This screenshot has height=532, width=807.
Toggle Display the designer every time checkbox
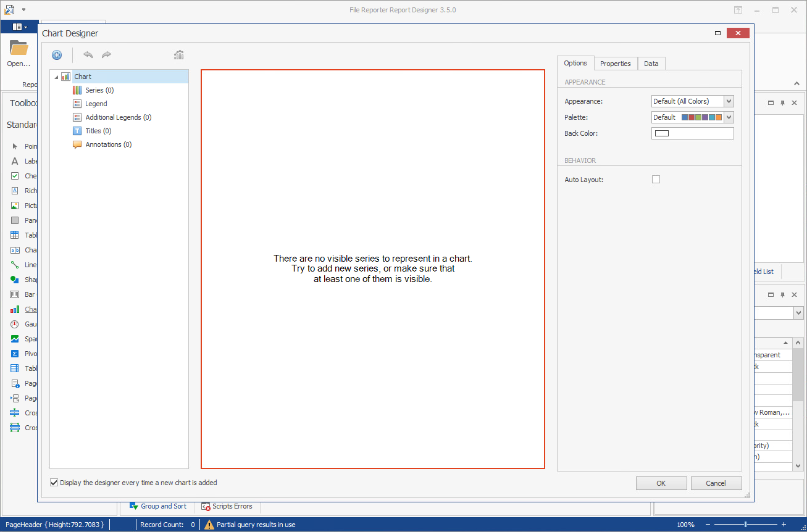54,483
